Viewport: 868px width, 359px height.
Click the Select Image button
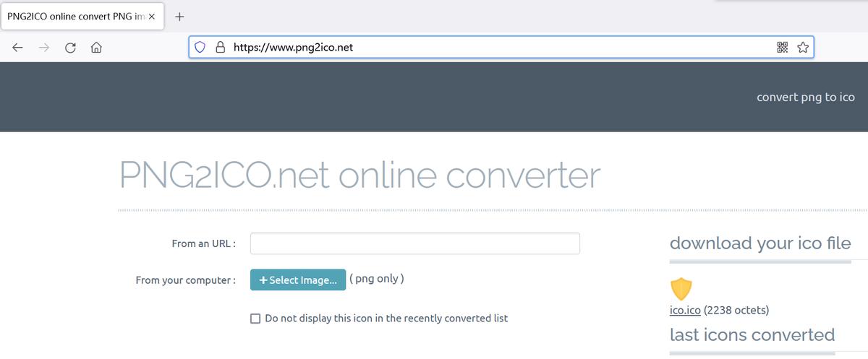[298, 280]
